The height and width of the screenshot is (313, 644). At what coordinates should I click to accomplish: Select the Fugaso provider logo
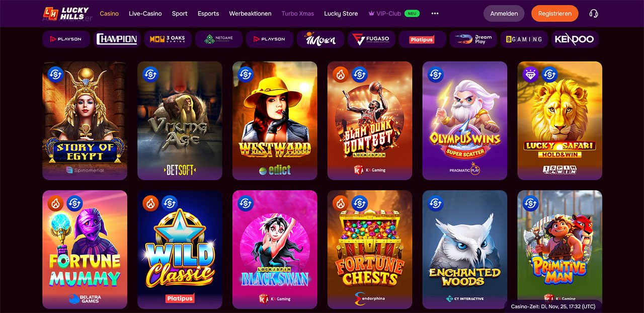(x=371, y=39)
